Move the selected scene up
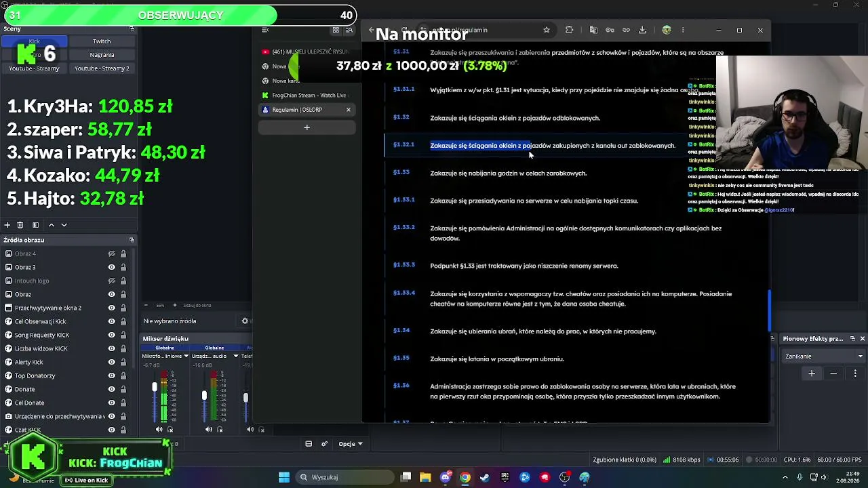 click(51, 225)
